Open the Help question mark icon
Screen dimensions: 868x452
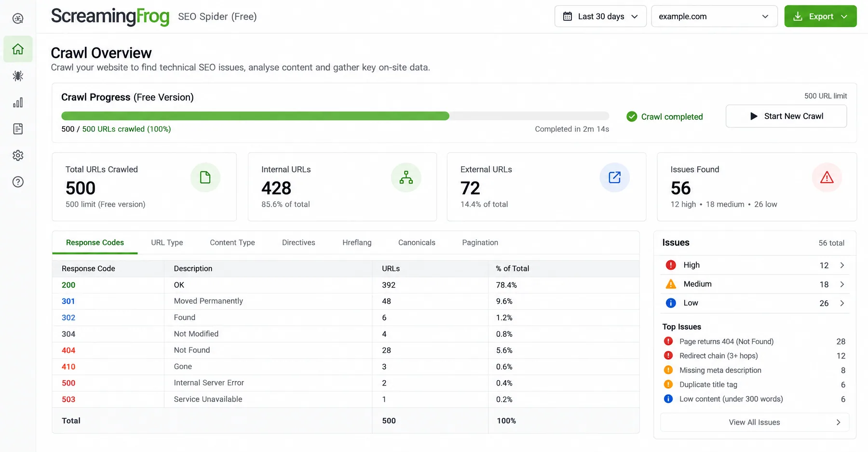tap(18, 182)
